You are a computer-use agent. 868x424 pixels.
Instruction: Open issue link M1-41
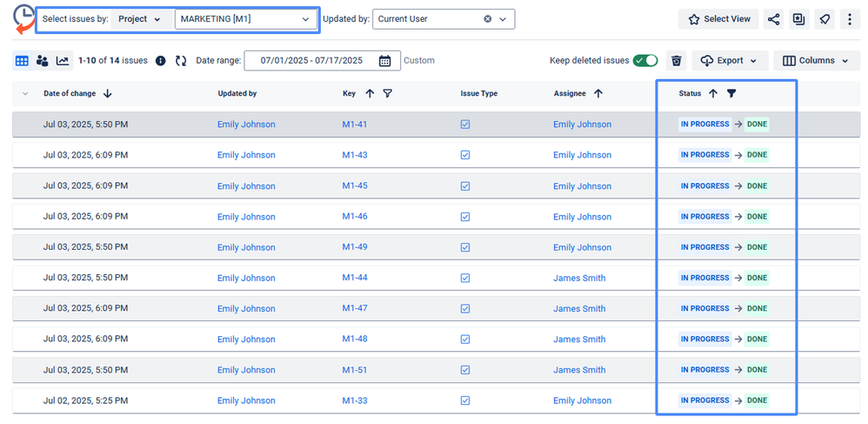tap(354, 125)
